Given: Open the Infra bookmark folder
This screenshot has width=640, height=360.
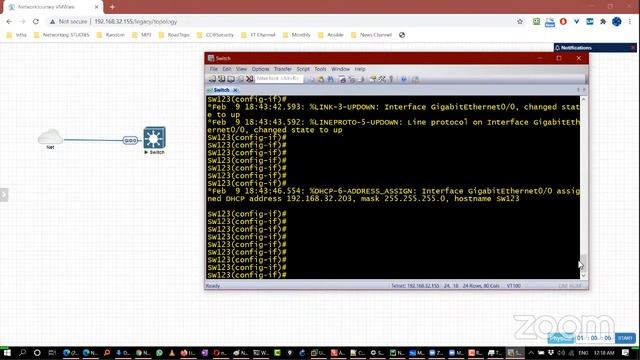Looking at the screenshot, I should pos(17,35).
